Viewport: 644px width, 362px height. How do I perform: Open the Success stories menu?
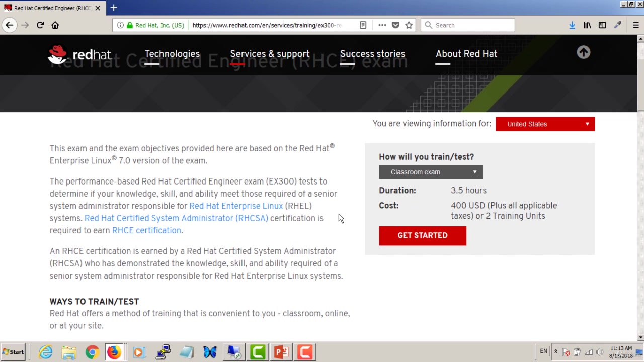point(372,54)
